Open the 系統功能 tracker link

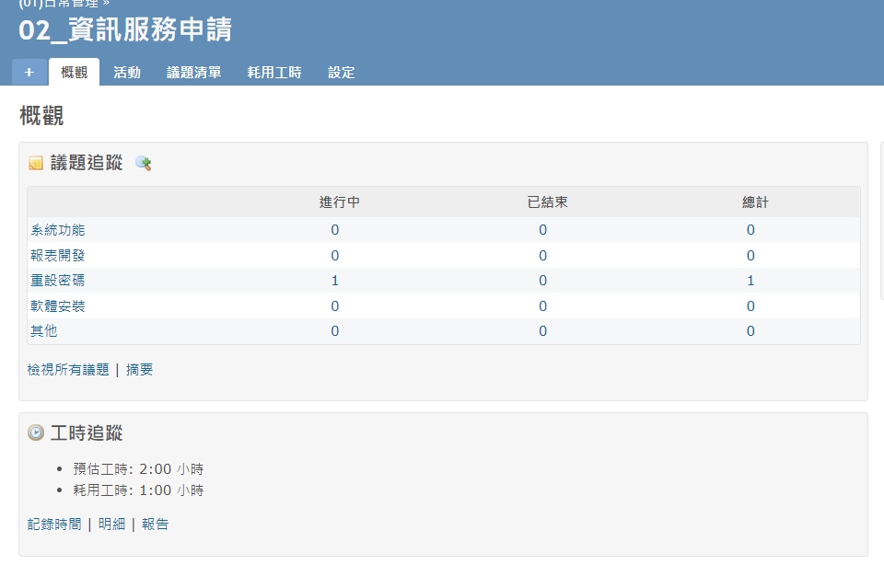click(58, 230)
